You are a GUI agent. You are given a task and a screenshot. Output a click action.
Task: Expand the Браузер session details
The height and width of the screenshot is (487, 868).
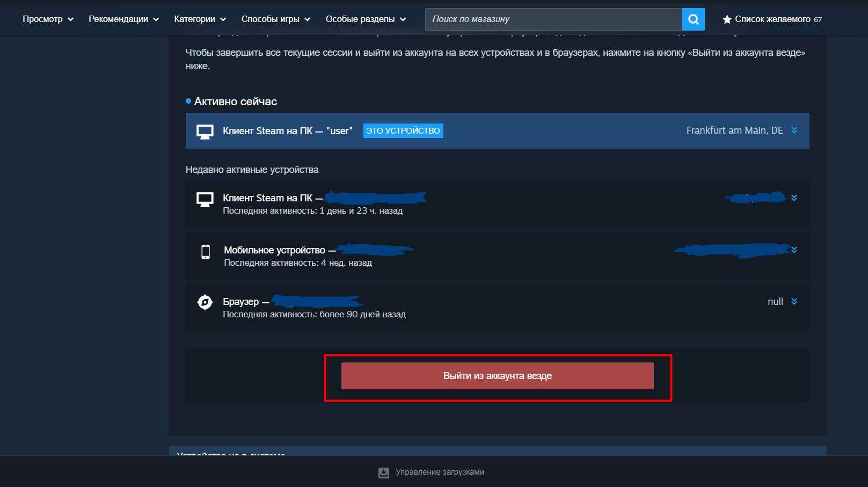(794, 302)
